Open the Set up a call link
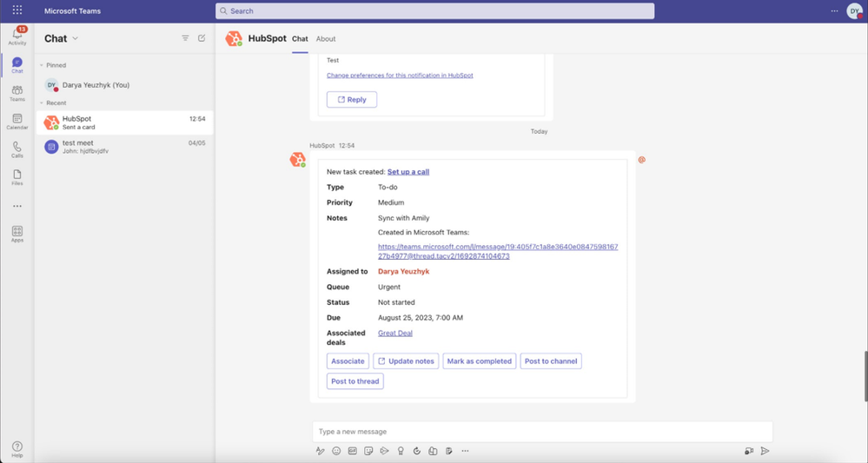868x463 pixels. [x=408, y=171]
